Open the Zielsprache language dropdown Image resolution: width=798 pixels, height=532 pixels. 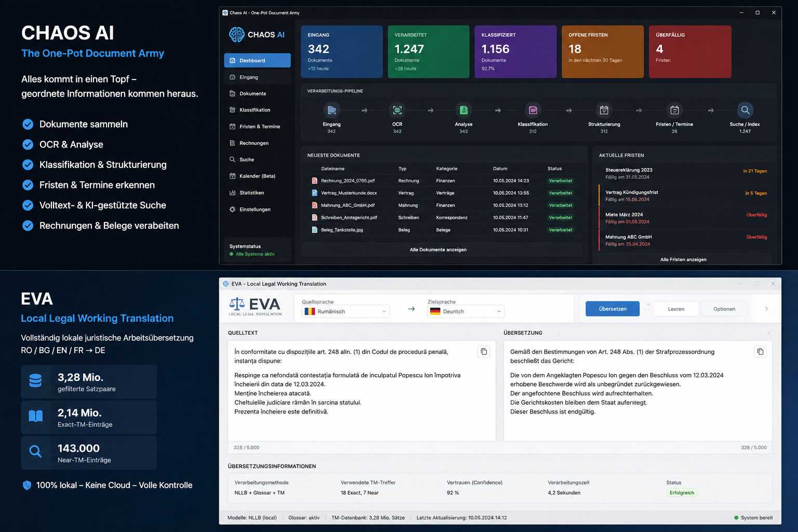pos(466,312)
